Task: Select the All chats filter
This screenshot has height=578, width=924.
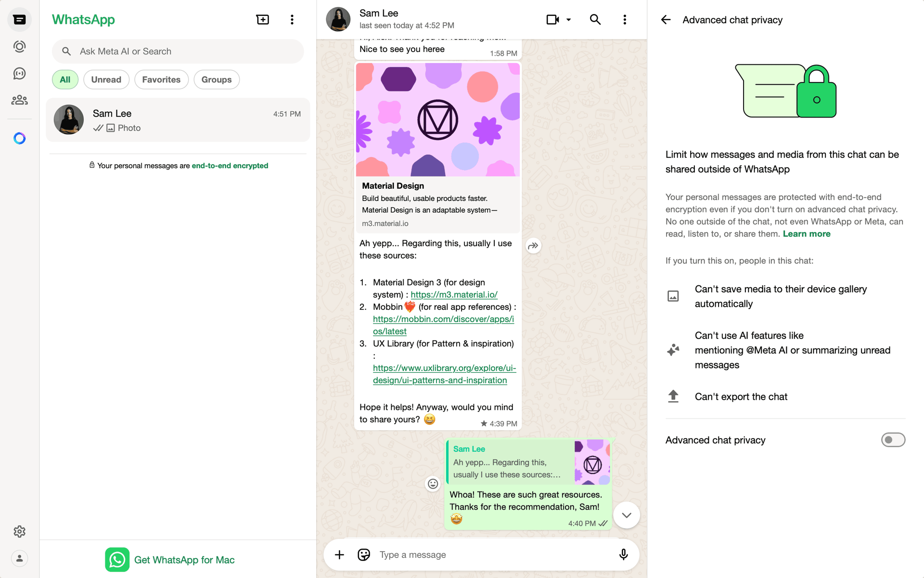Action: pos(65,79)
